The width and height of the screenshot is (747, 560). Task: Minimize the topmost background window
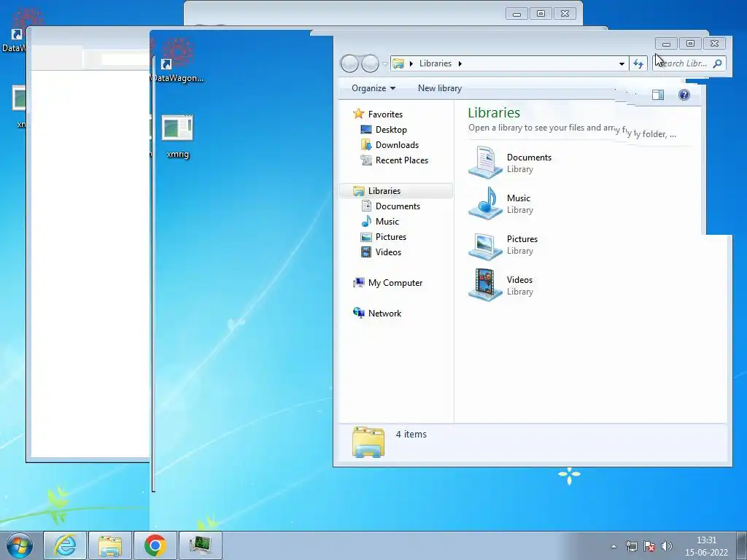coord(517,14)
